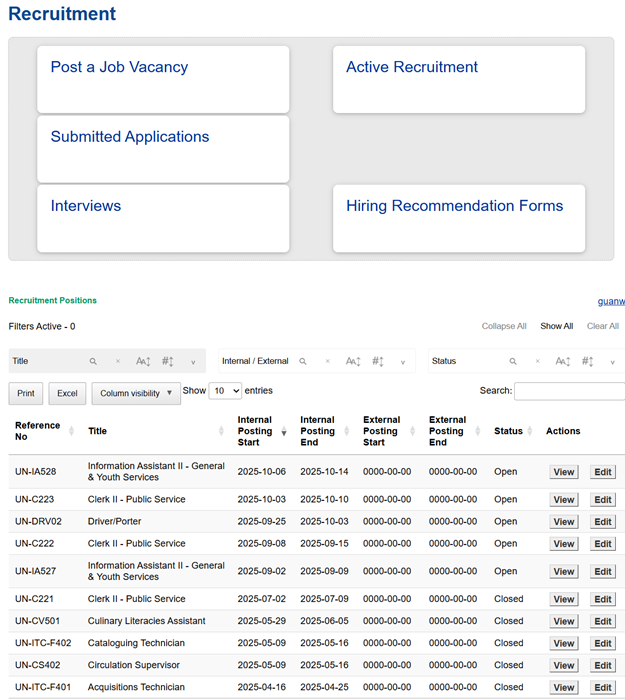This screenshot has width=625, height=700.
Task: Open the Show entries count dropdown
Action: point(225,391)
